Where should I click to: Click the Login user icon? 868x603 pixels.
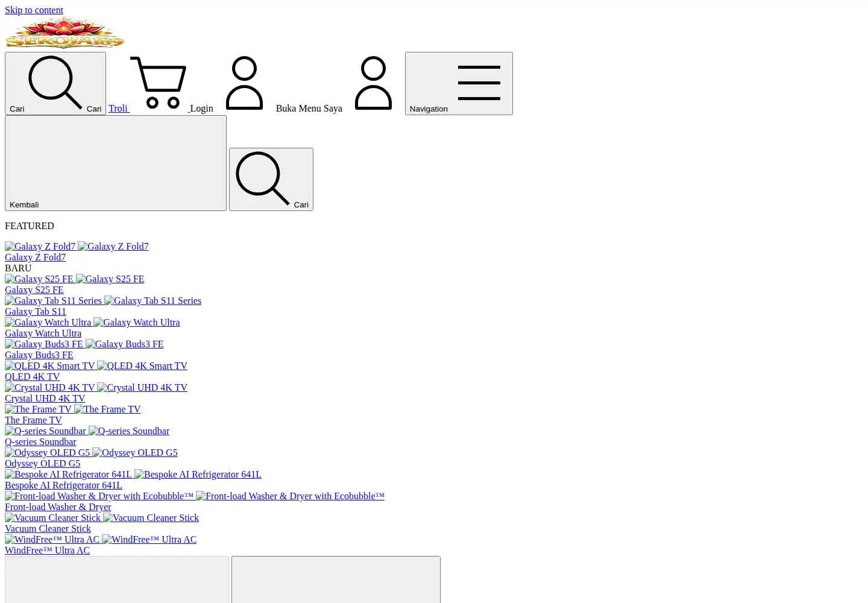coord(244,83)
